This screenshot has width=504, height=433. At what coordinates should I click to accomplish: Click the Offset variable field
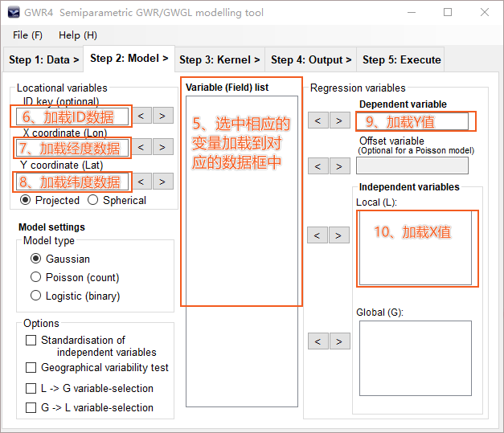click(412, 166)
